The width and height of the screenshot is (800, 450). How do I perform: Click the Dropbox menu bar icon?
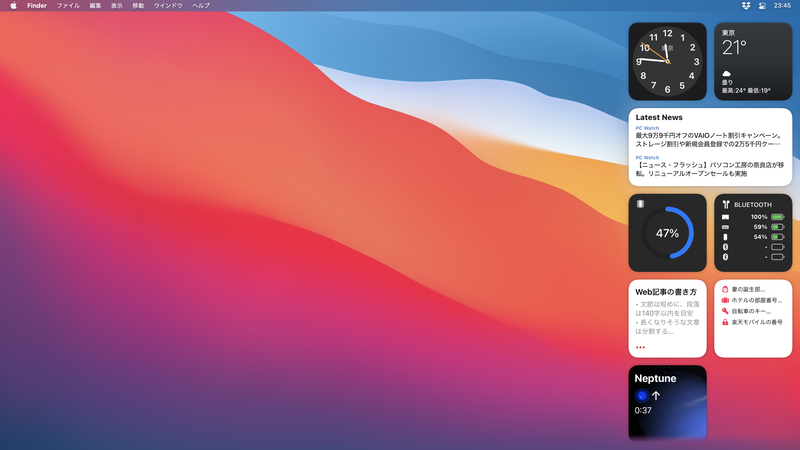(x=746, y=6)
